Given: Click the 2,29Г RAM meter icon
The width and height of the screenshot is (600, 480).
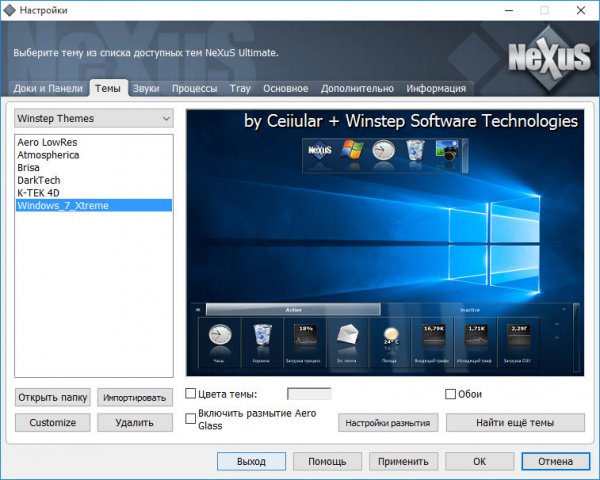Looking at the screenshot, I should [x=519, y=336].
